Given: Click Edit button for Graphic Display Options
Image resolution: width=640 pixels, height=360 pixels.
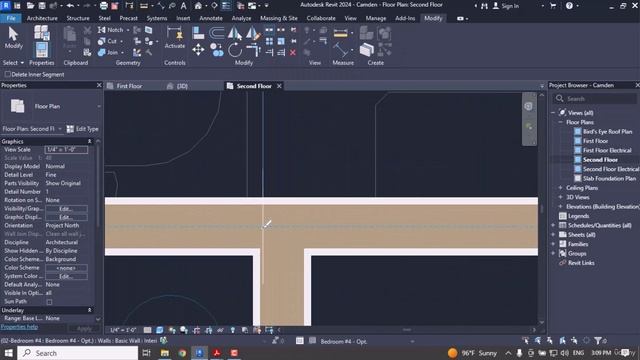Looking at the screenshot, I should (x=66, y=217).
